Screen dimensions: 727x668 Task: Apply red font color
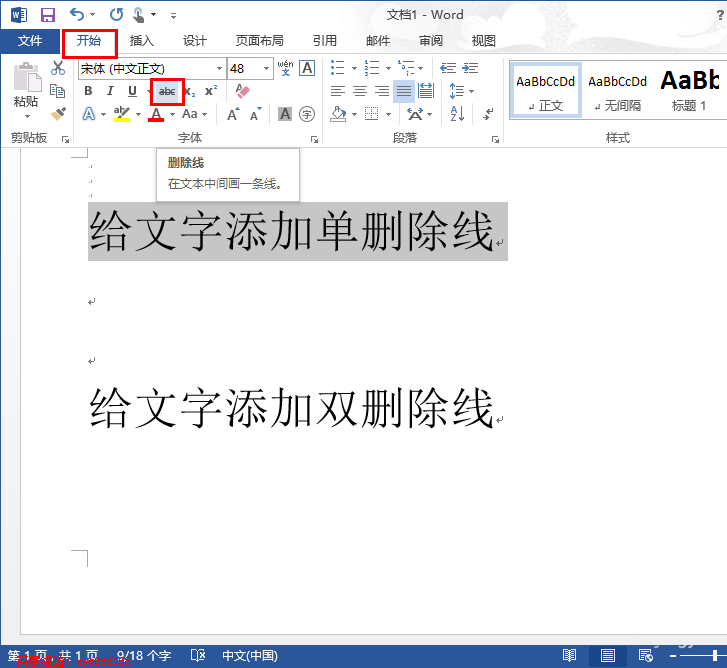point(156,114)
